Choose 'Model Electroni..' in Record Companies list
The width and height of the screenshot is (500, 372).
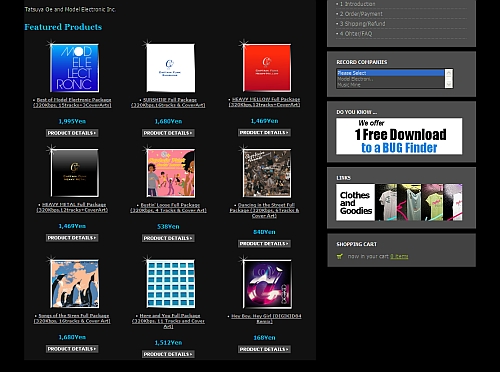click(390, 79)
